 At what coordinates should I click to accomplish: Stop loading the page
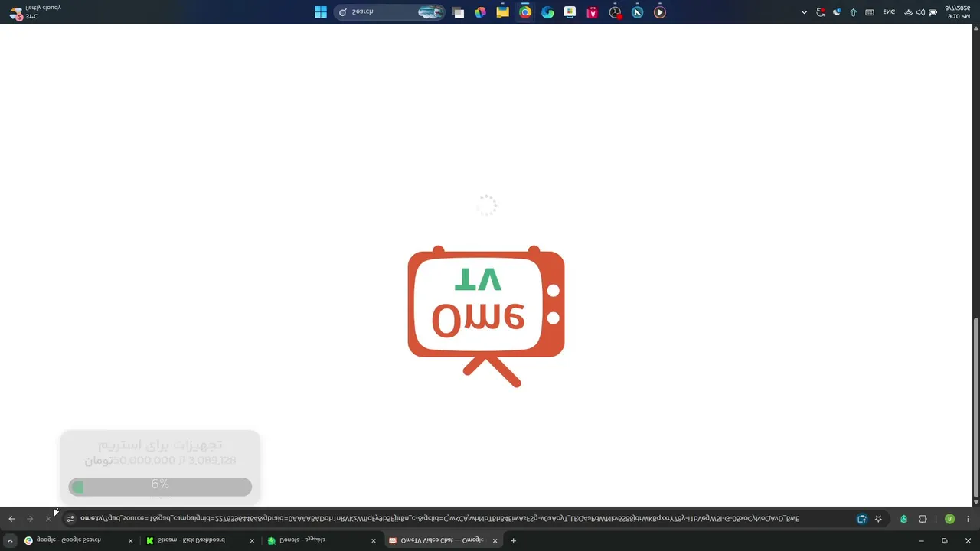(48, 519)
